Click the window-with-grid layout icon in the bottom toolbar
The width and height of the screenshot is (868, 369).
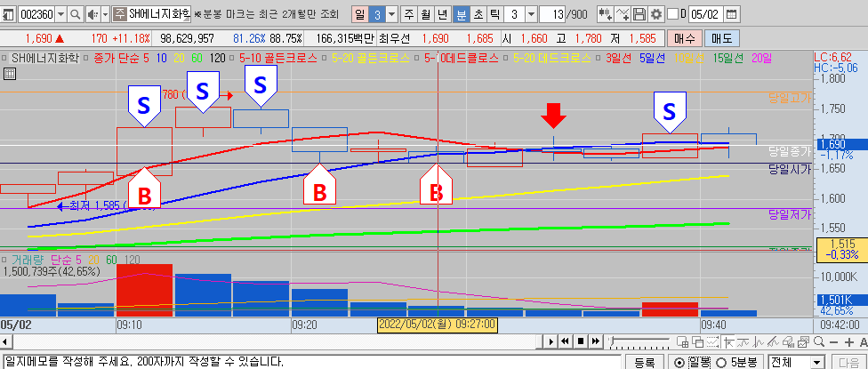click(682, 342)
